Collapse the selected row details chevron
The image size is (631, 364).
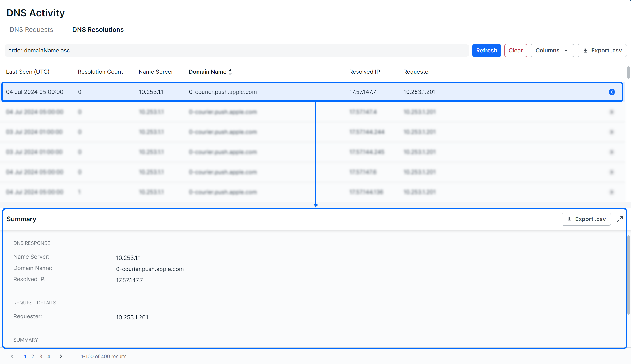pyautogui.click(x=611, y=92)
